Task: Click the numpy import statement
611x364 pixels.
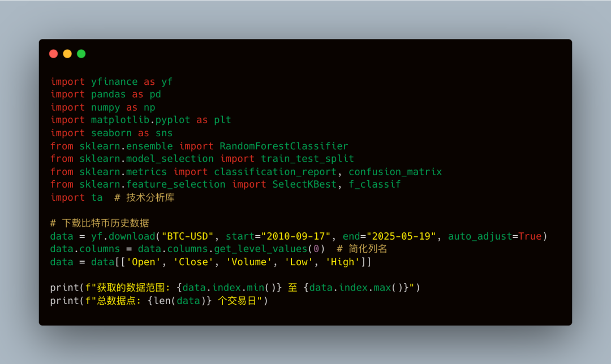Action: tap(103, 107)
